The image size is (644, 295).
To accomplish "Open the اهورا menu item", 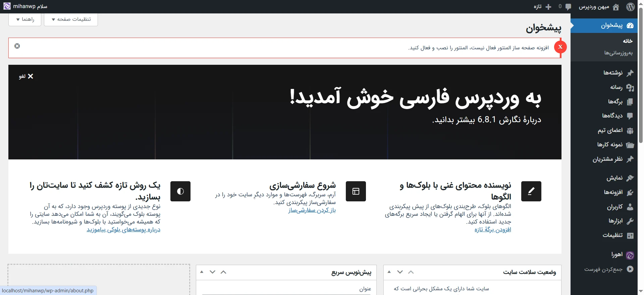I will coord(604,255).
